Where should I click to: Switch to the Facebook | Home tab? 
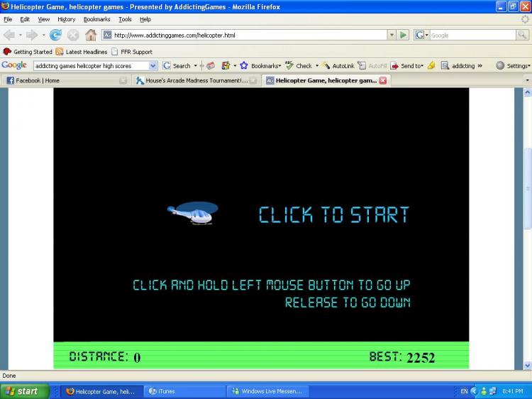coord(64,81)
